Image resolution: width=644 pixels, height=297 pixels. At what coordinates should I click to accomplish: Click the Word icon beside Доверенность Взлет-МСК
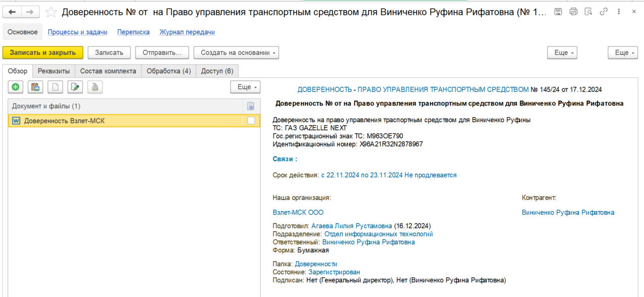16,121
